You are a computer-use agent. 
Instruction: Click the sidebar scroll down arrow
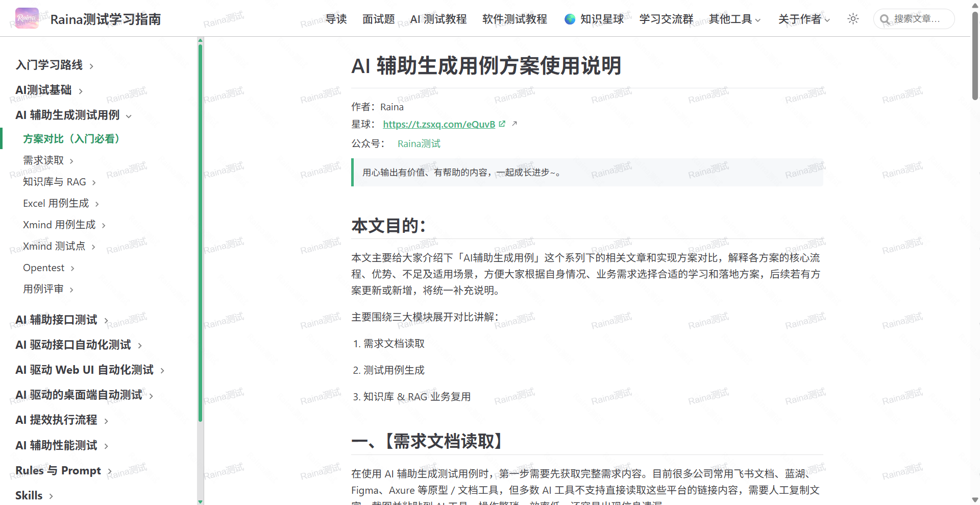click(200, 502)
